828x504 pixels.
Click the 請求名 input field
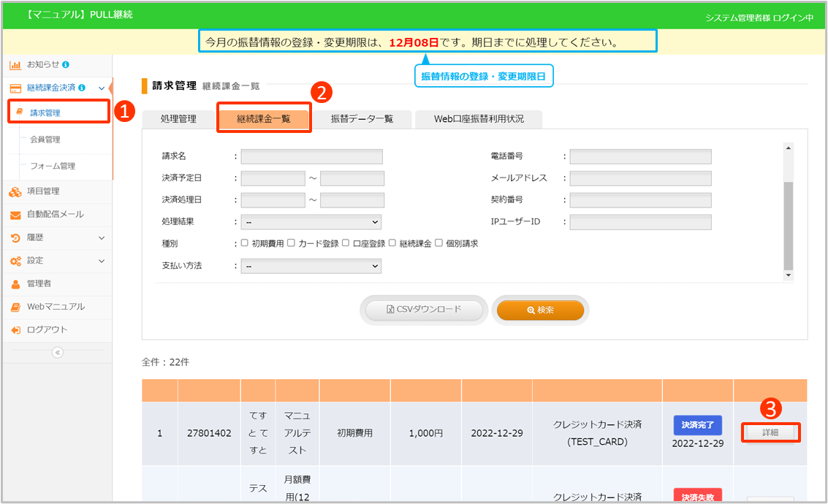tap(312, 156)
